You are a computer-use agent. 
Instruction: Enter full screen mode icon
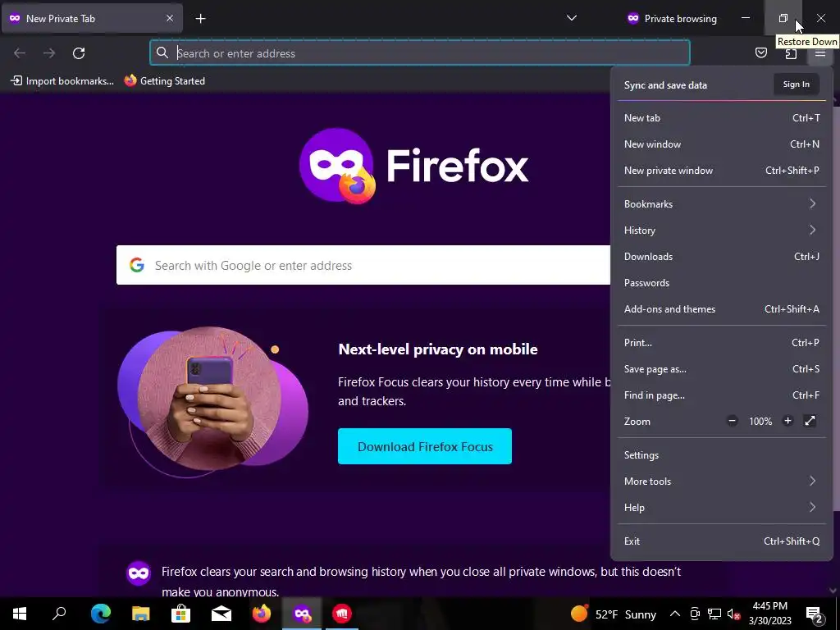[810, 421]
